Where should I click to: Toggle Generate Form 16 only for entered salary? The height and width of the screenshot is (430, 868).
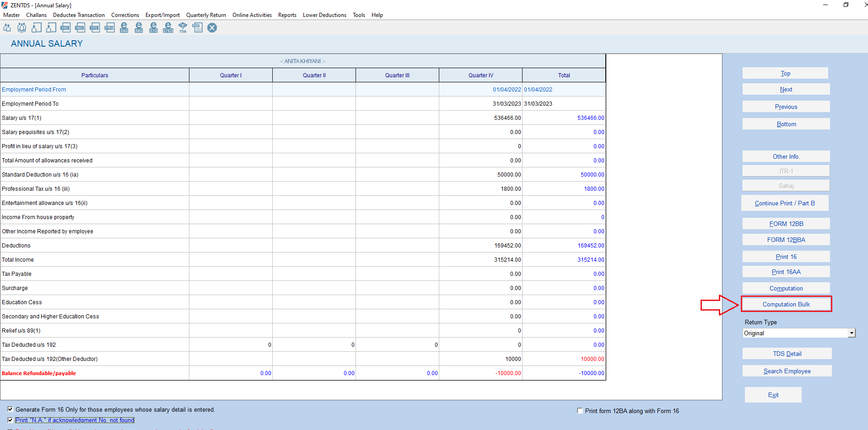click(x=10, y=409)
